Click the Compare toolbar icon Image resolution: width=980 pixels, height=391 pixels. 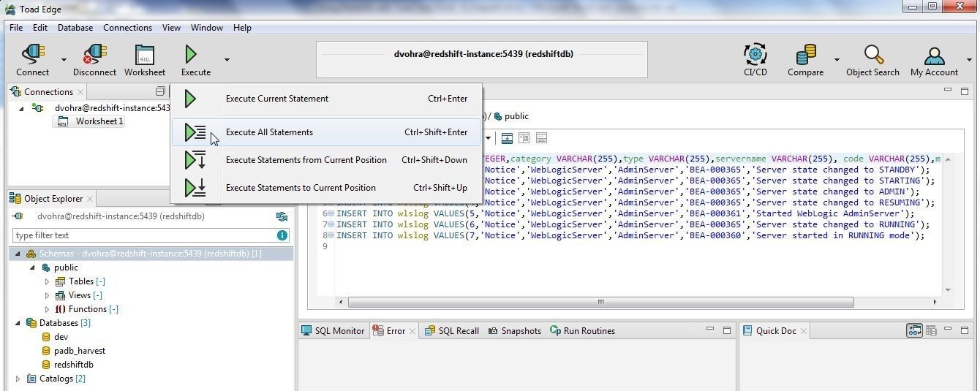[806, 54]
